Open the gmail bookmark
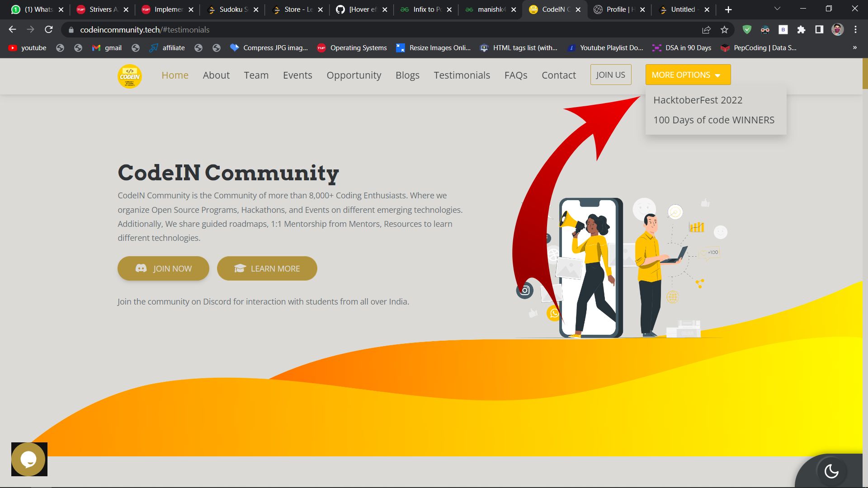Screen dimensions: 868x488 [x=107, y=47]
